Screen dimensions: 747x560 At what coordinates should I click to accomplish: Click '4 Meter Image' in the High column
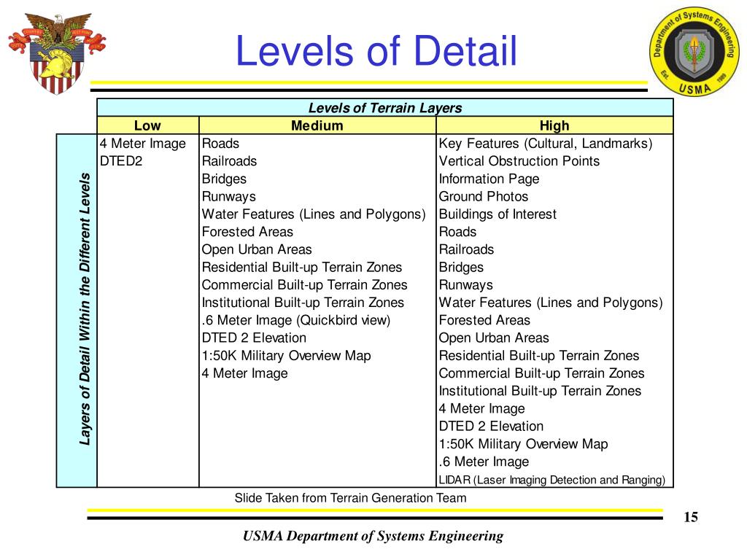481,409
